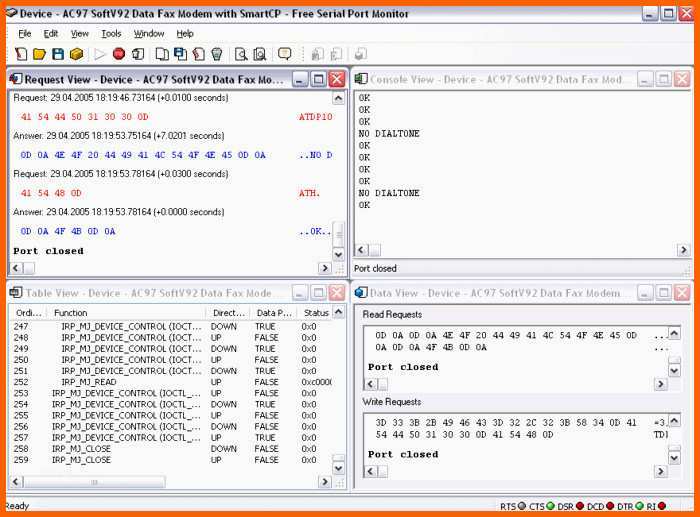Click the Clear trash-bin toolbar icon
Image resolution: width=700 pixels, height=517 pixels.
coord(217,54)
